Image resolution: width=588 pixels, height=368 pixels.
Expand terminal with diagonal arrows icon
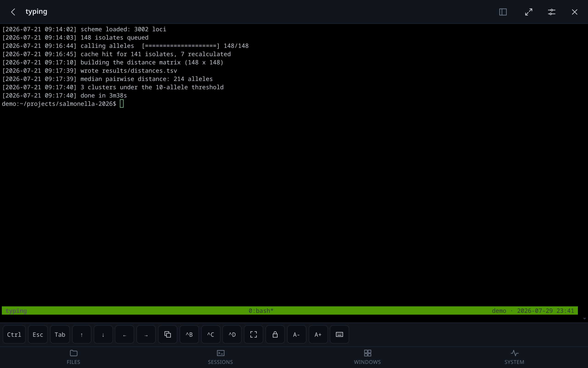(529, 12)
